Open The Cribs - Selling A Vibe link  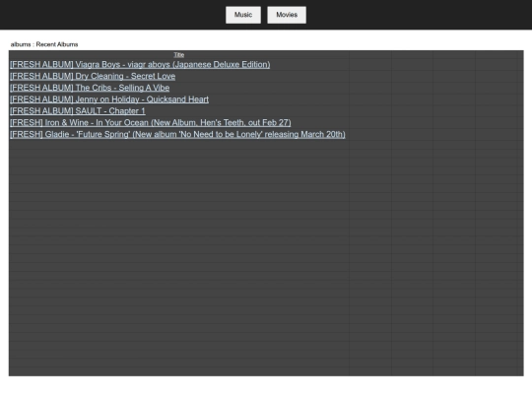pyautogui.click(x=90, y=88)
